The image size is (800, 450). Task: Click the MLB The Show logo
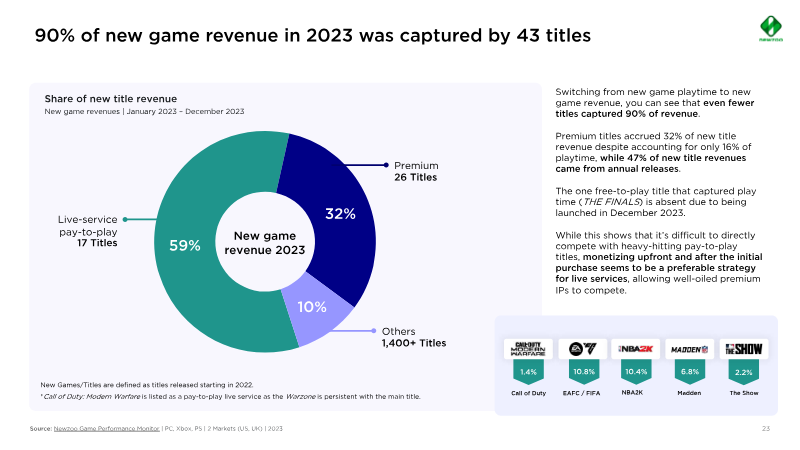coord(743,348)
